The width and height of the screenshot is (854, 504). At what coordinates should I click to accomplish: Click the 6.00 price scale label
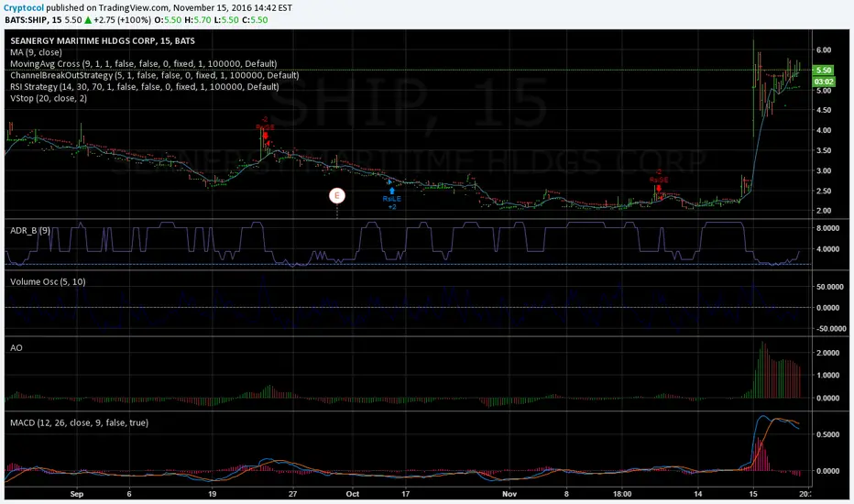pyautogui.click(x=824, y=49)
